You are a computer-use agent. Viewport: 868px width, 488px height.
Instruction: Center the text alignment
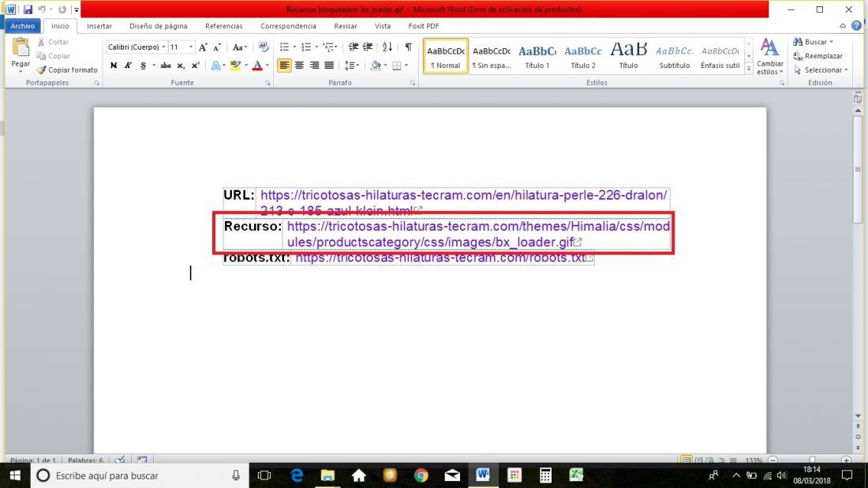[299, 66]
